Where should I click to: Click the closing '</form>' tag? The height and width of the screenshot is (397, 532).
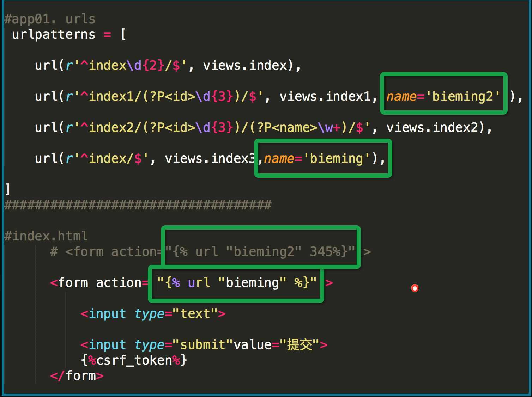[77, 376]
